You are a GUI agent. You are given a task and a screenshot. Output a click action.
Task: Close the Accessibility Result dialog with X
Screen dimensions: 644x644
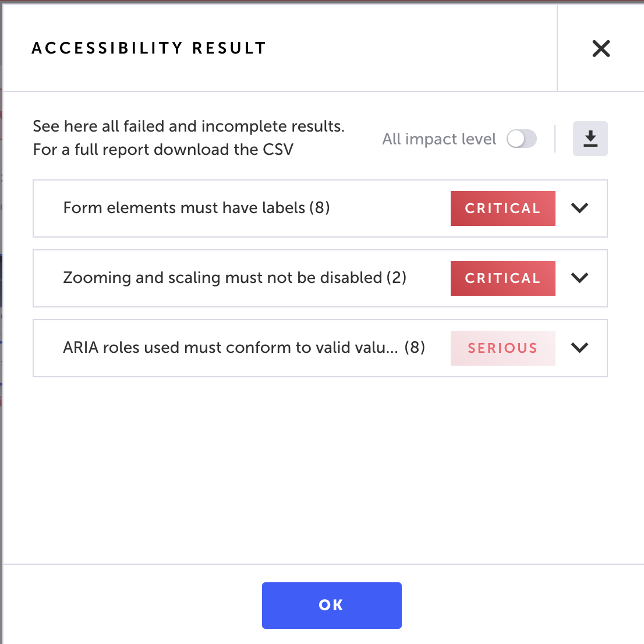tap(601, 48)
